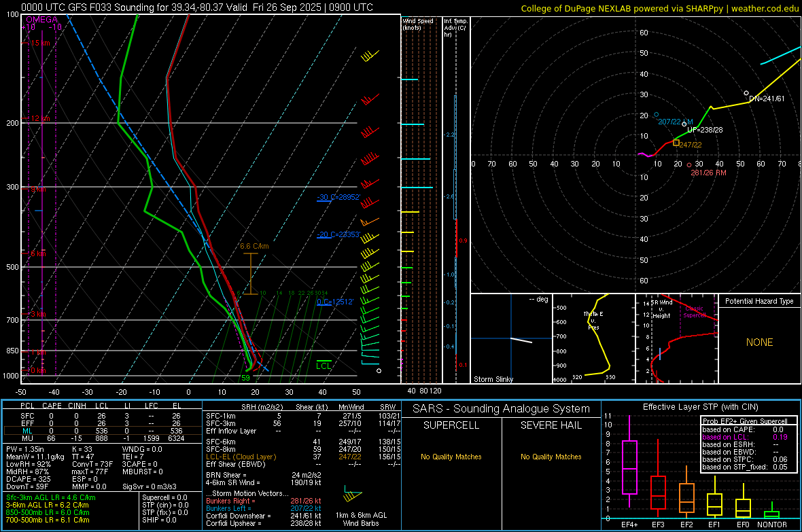Click the Supercell = 0.0 composite value
This screenshot has width=802, height=532.
click(x=164, y=498)
